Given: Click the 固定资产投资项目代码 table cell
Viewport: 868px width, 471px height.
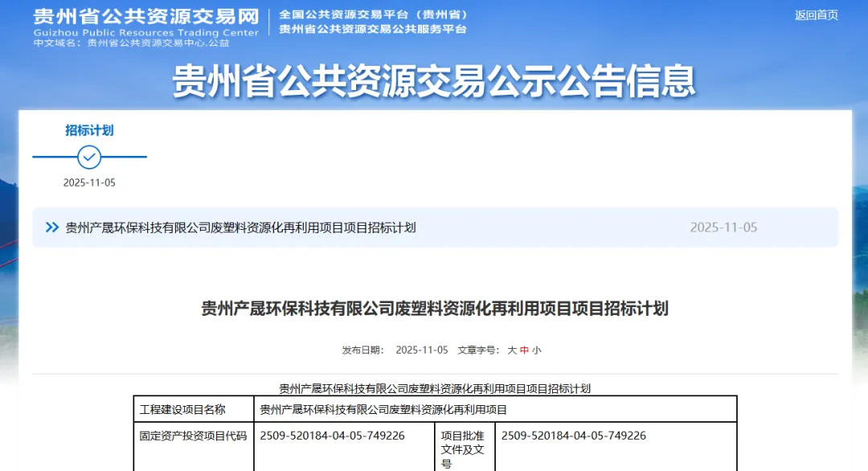Looking at the screenshot, I should coord(193,436).
